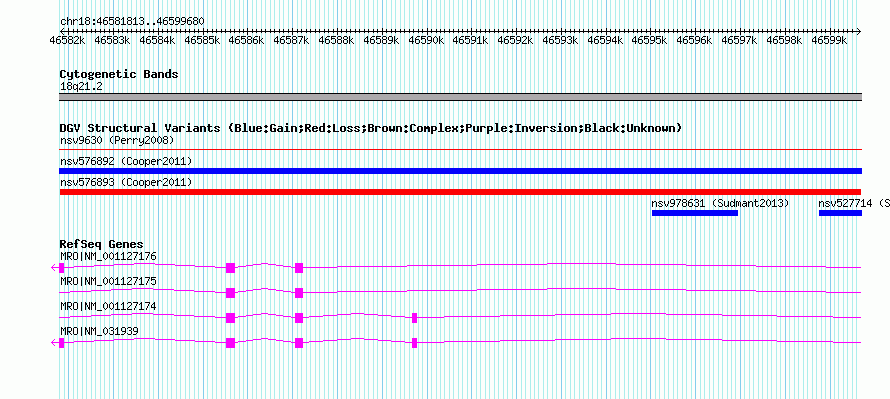Open the nsv576893 (Cooper2011) variant label
The height and width of the screenshot is (399, 890).
[x=126, y=183]
